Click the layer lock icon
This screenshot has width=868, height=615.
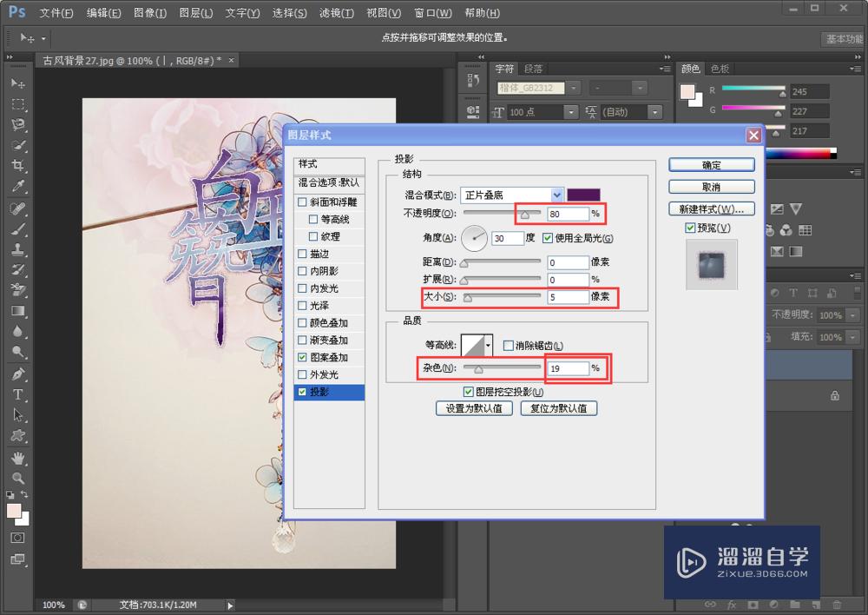click(x=835, y=395)
